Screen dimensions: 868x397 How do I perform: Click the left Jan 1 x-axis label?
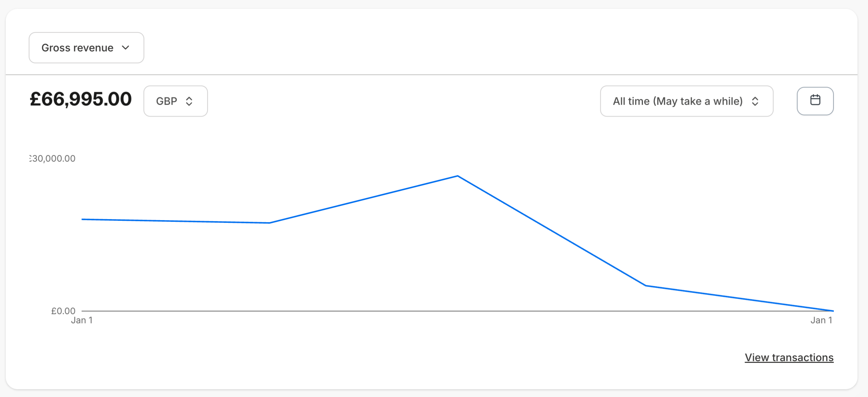82,320
